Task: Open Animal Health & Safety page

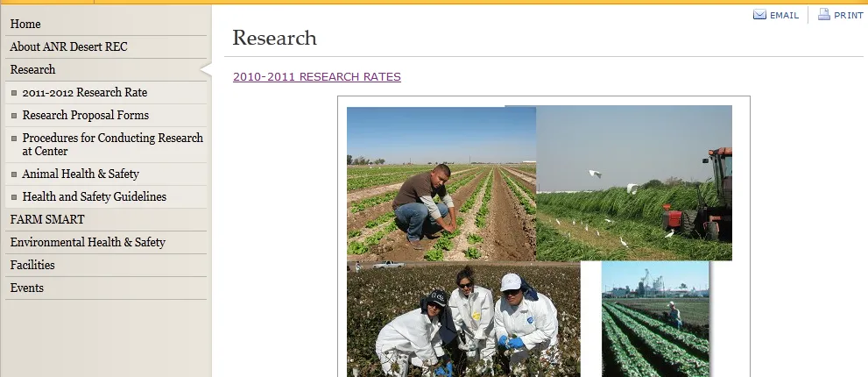Action: (x=81, y=174)
